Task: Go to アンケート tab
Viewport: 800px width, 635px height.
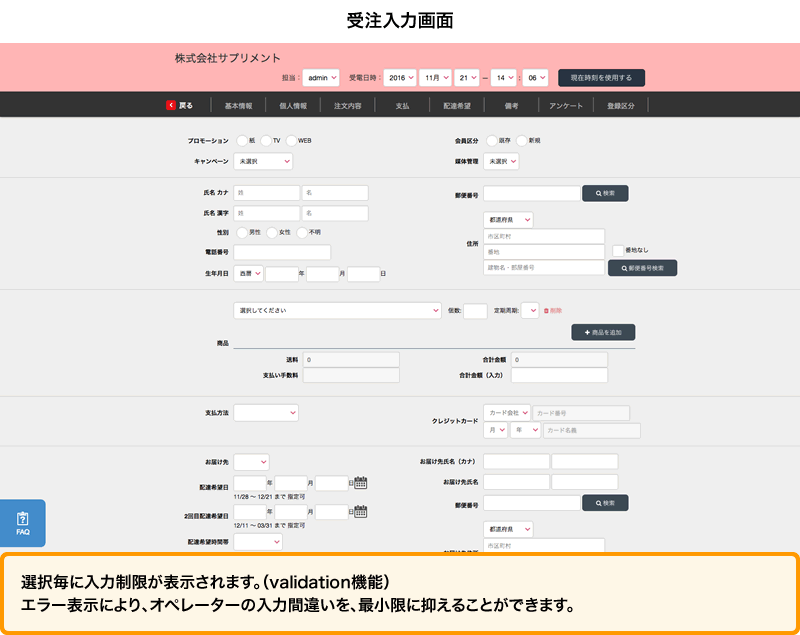Action: 566,105
